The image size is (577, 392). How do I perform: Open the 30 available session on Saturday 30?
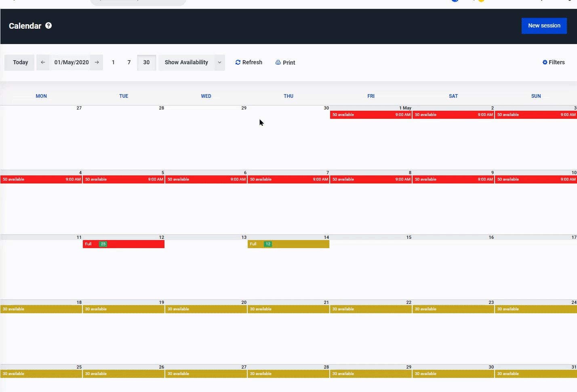pos(453,374)
